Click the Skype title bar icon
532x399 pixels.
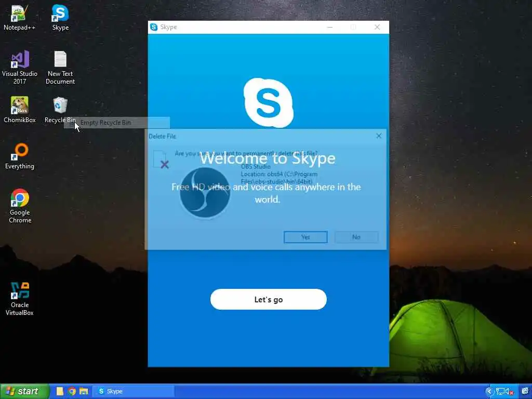click(x=154, y=27)
